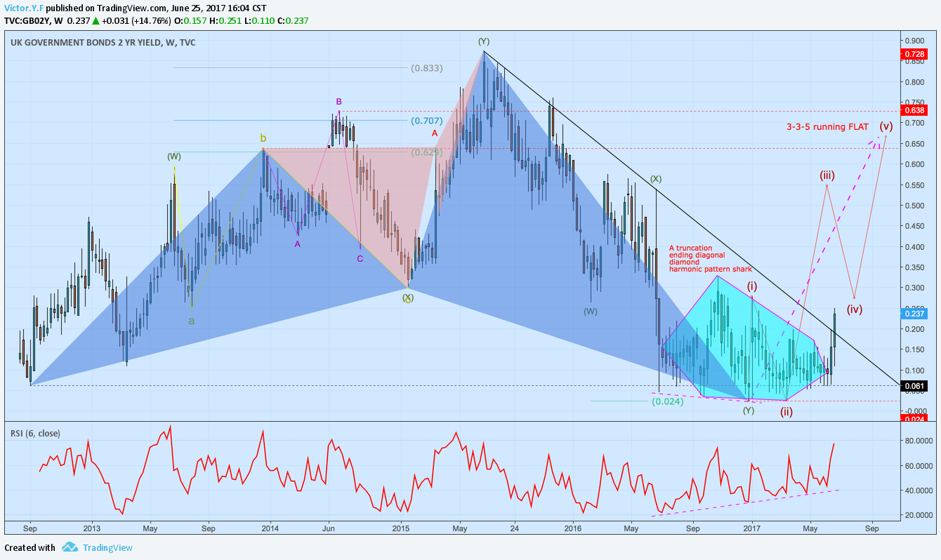Click the magenta C wave label
Screen dimensions: 941x560
[x=360, y=259]
